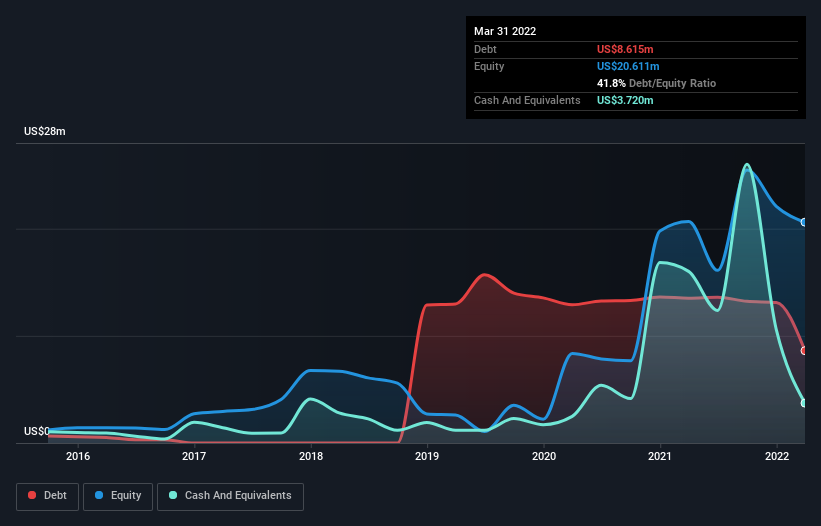Click the US$28m y-axis label
The width and height of the screenshot is (821, 526).
pyautogui.click(x=45, y=131)
